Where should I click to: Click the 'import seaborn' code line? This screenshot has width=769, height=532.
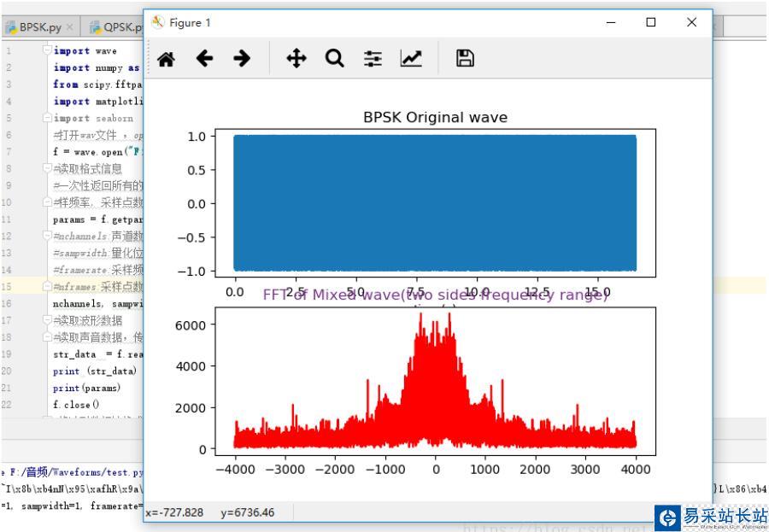point(93,118)
